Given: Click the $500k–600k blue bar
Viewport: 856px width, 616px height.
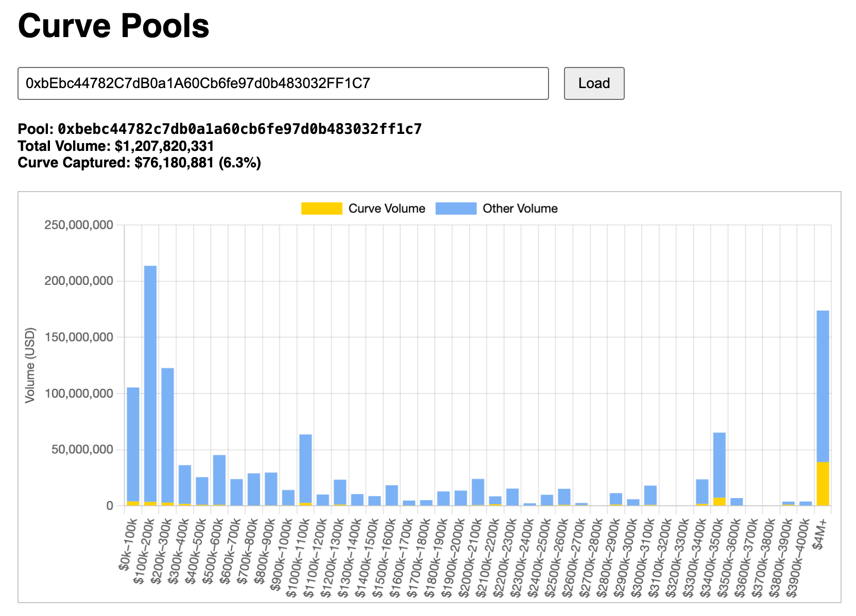Looking at the screenshot, I should (219, 479).
